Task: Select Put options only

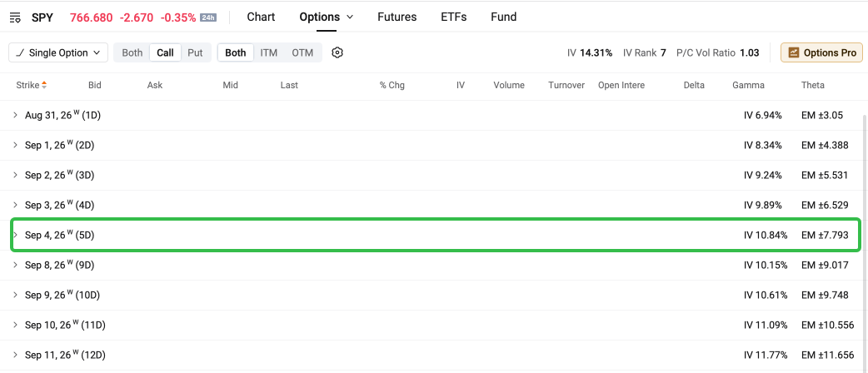Action: tap(195, 52)
